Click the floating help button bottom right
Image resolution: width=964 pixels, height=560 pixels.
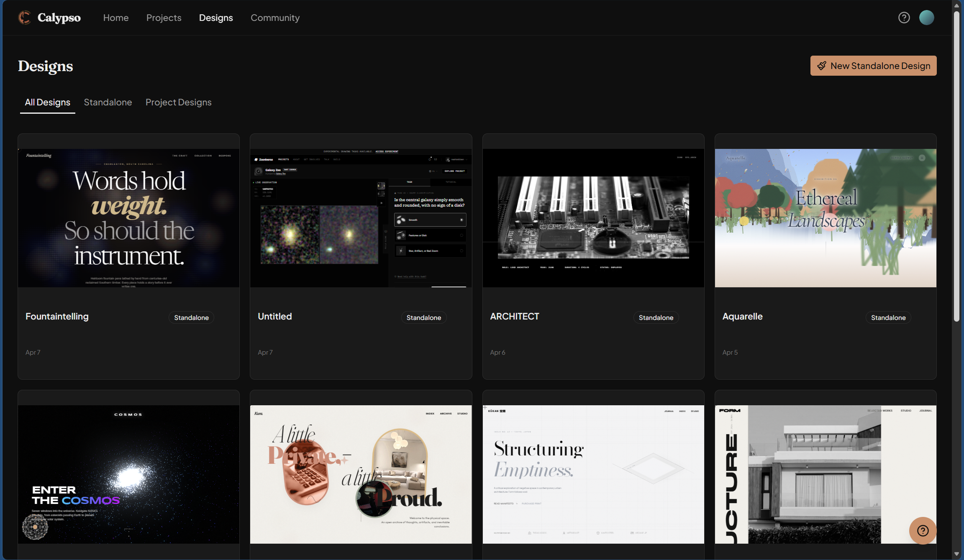(x=923, y=530)
